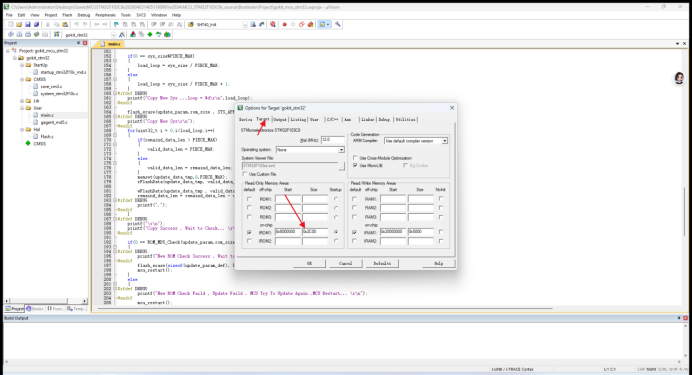Click the Rebuild all target files icon
The width and height of the screenshot is (693, 375).
[28, 34]
